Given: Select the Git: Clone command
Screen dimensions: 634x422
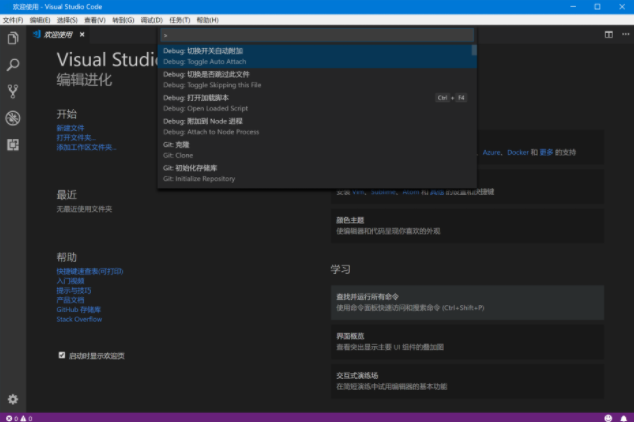Looking at the screenshot, I should 317,150.
